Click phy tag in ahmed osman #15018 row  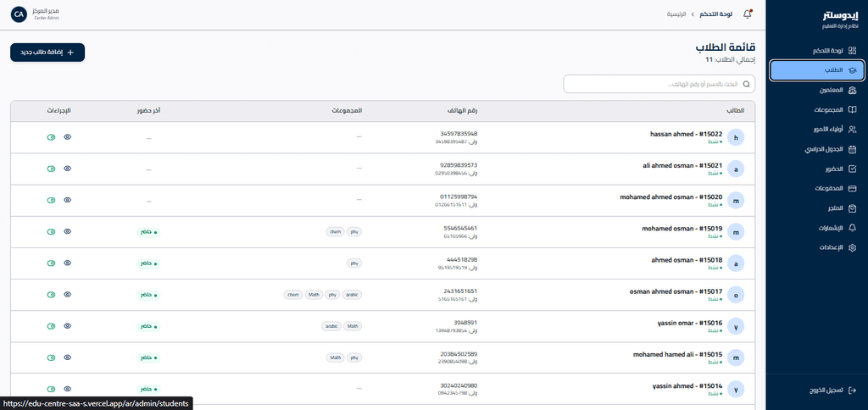354,263
